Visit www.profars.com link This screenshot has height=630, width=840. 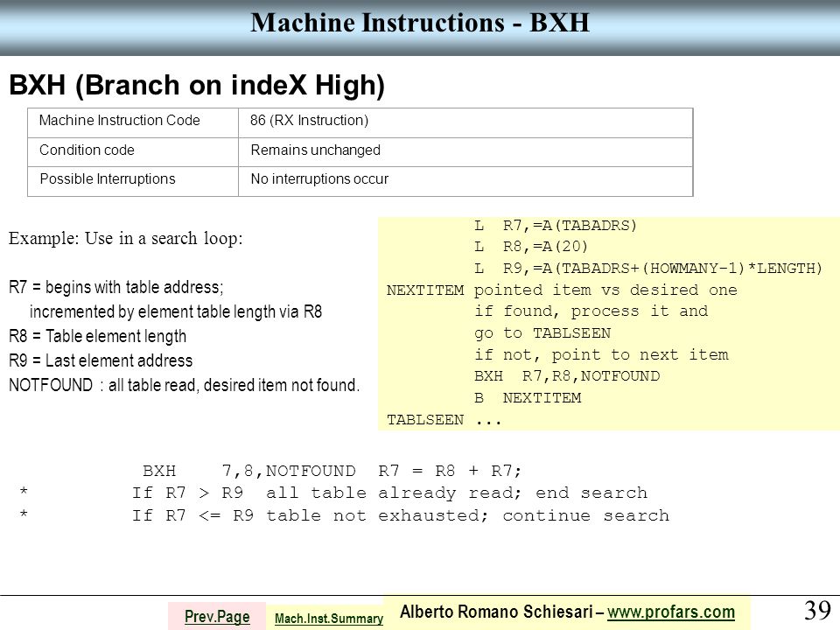pos(671,612)
